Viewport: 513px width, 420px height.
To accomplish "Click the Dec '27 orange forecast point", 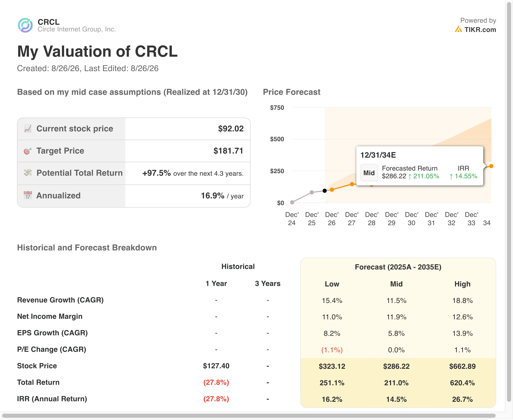I will [352, 184].
